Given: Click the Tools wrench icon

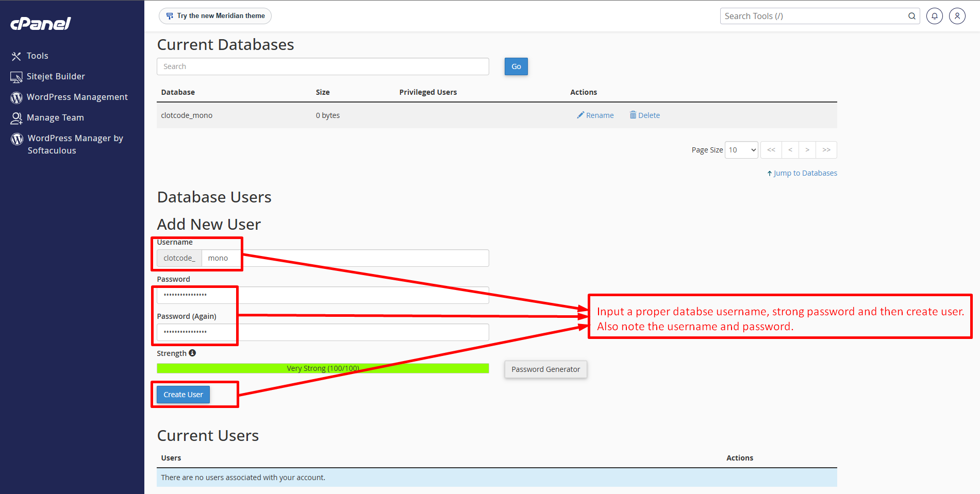Looking at the screenshot, I should point(16,56).
